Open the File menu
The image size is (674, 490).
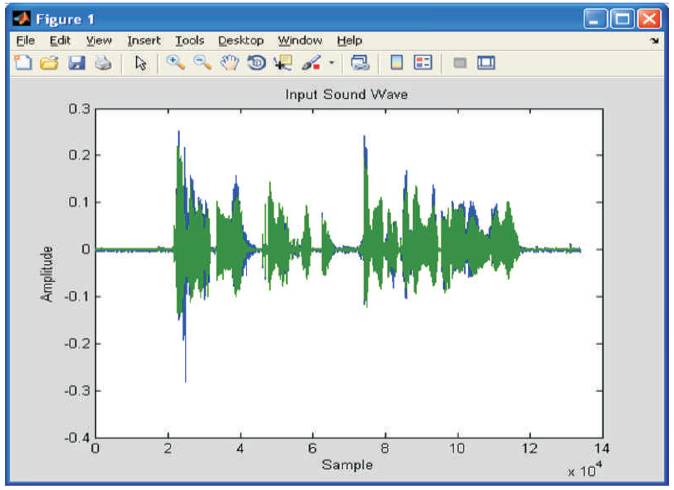(x=25, y=40)
